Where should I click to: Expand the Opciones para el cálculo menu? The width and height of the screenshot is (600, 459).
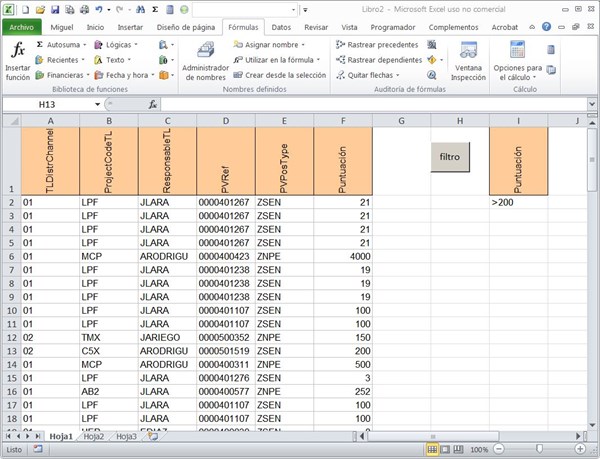[518, 61]
